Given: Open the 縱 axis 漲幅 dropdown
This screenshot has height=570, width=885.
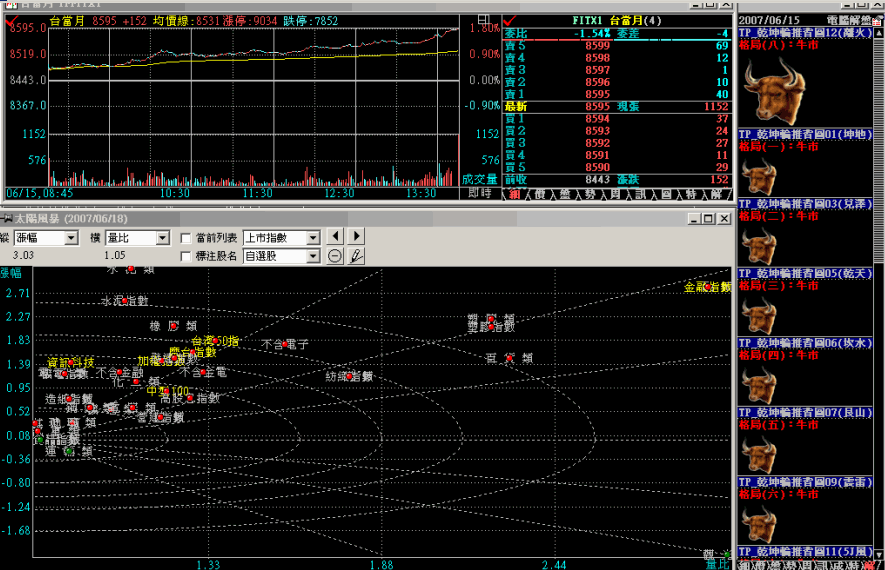Looking at the screenshot, I should point(71,238).
